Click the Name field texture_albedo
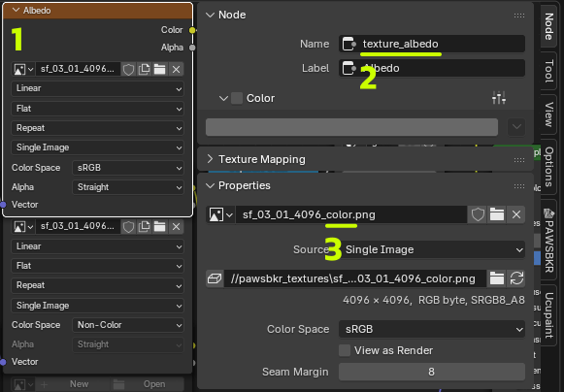Screen dimensions: 564x392 pyautogui.click(x=432, y=44)
